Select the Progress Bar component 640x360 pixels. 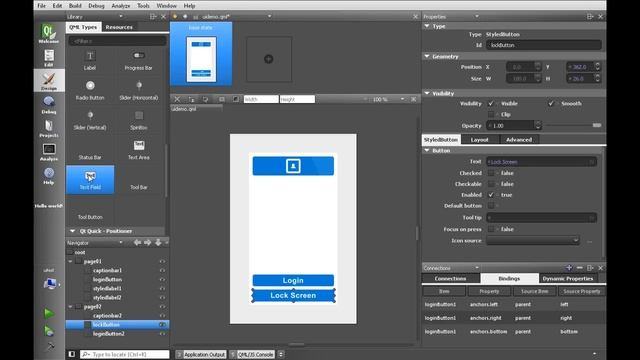pos(138,60)
